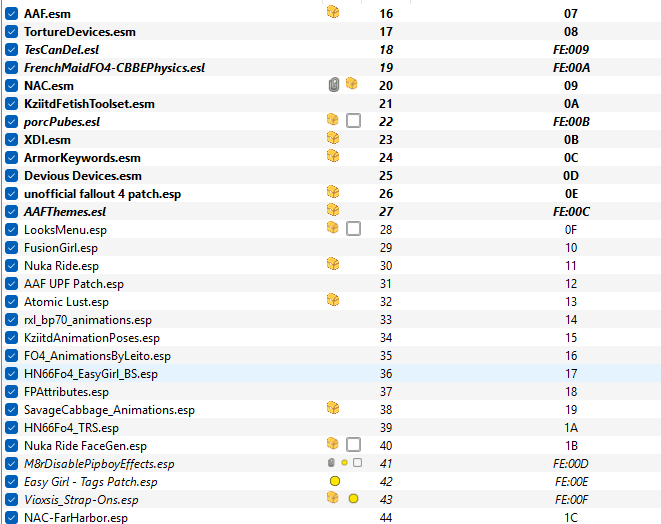661x524 pixels.
Task: Click the archive box icon on XDI.esm row
Action: point(333,138)
